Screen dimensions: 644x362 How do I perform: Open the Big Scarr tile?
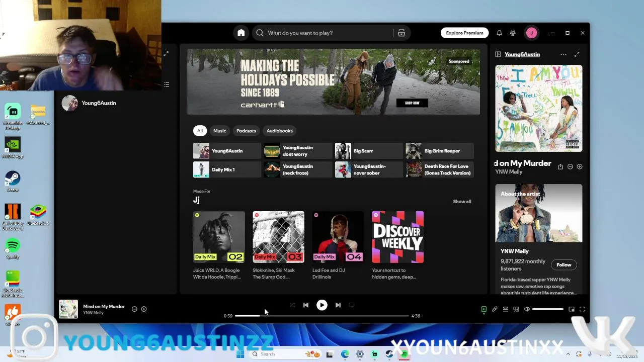click(x=369, y=151)
